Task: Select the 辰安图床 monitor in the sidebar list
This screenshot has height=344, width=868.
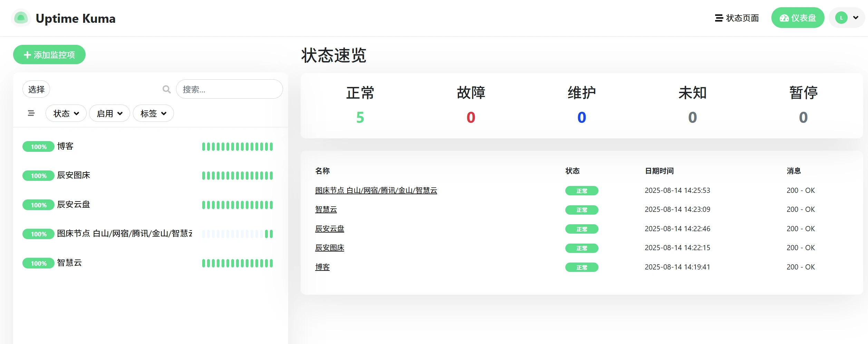Action: click(x=74, y=175)
